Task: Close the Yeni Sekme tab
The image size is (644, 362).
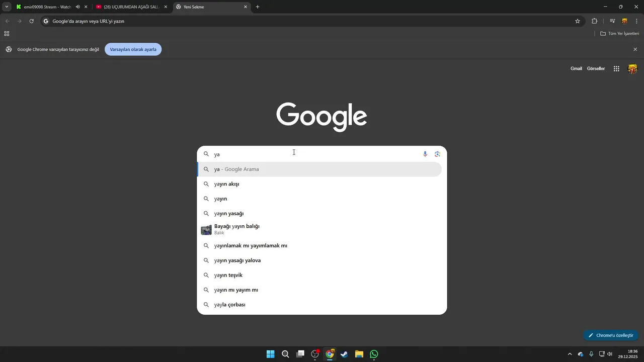Action: click(246, 7)
